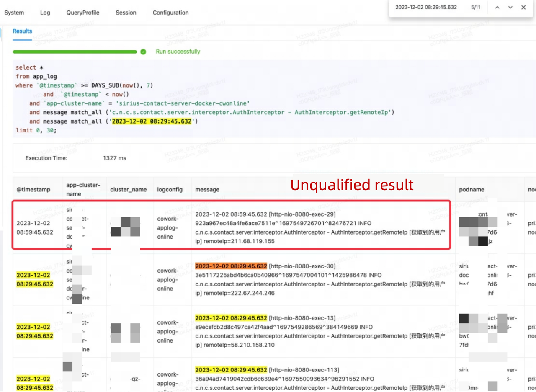This screenshot has width=536, height=392.
Task: Select the Results tab
Action: 22,31
